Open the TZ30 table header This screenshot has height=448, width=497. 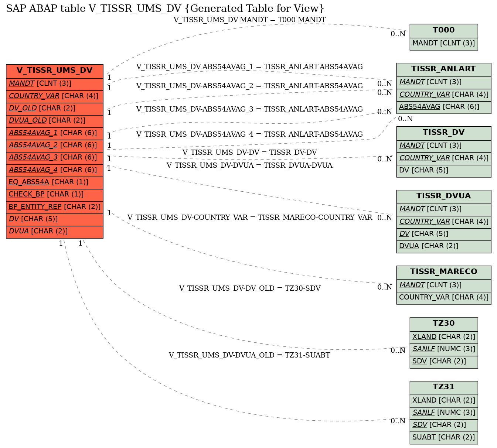tap(444, 324)
